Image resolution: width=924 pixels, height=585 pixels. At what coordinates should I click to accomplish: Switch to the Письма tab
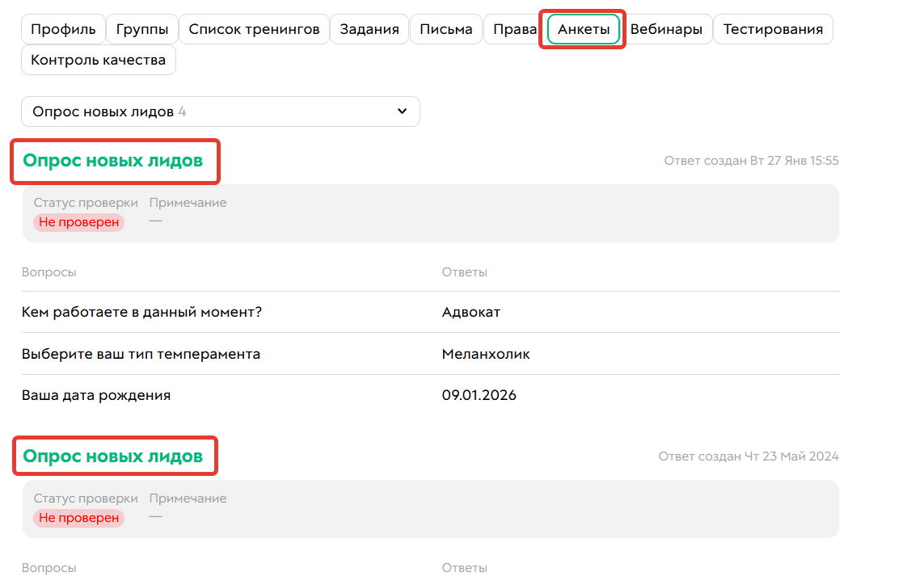coord(445,28)
